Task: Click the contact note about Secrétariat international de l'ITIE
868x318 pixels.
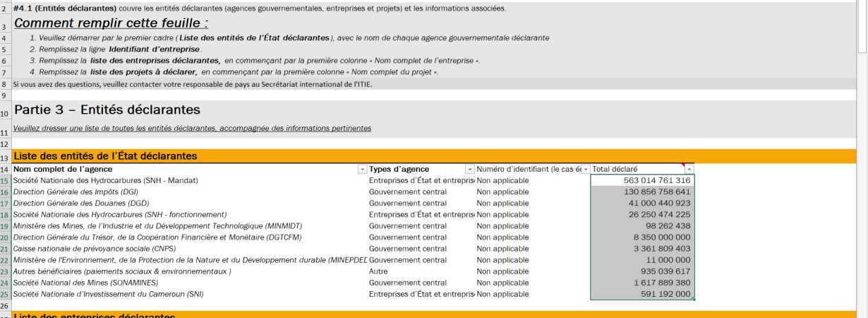Action: click(x=192, y=84)
